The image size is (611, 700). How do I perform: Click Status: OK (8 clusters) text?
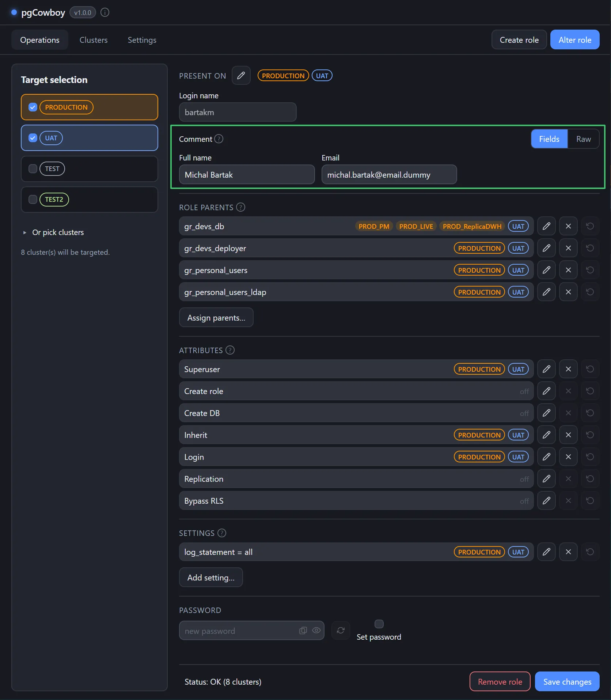point(223,682)
